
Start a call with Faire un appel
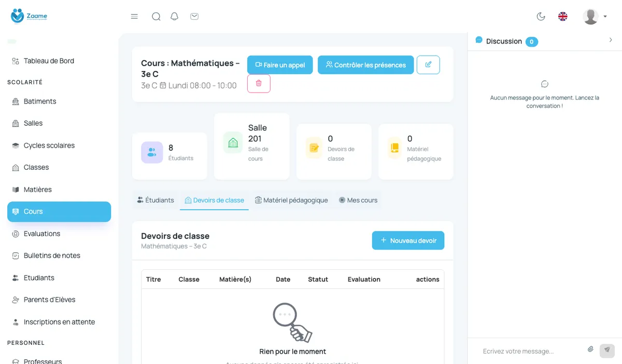coord(280,65)
